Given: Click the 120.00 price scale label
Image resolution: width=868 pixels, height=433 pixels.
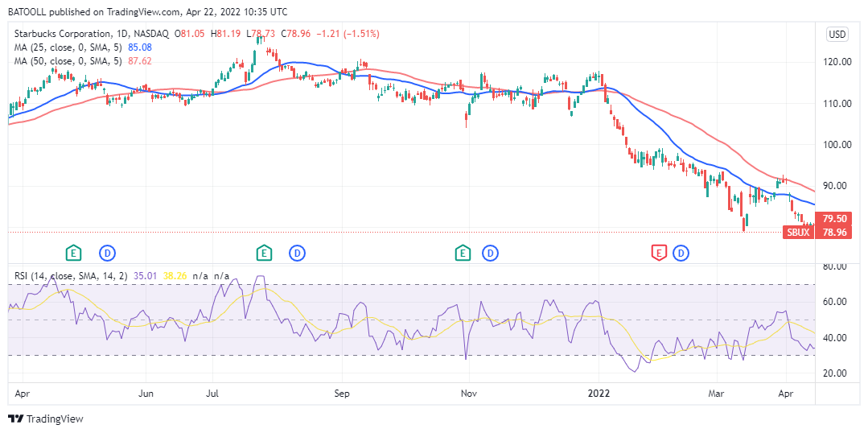Looking at the screenshot, I should [836, 62].
